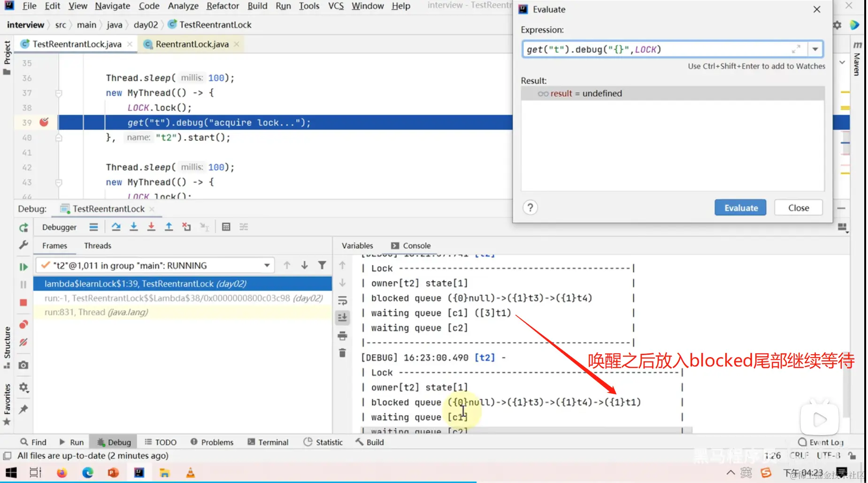Click day02 in the breadcrumb path
Image resolution: width=868 pixels, height=483 pixels.
point(146,25)
